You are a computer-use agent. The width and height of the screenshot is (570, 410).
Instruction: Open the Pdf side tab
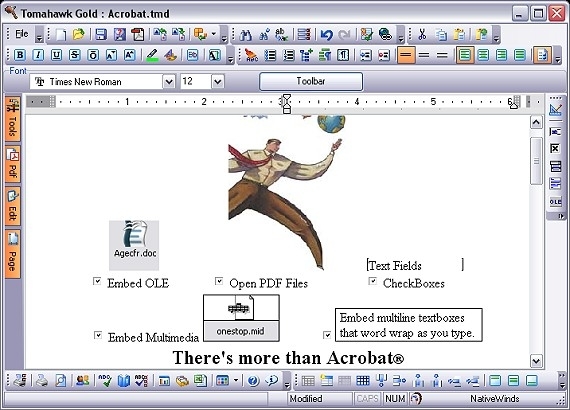pyautogui.click(x=13, y=164)
